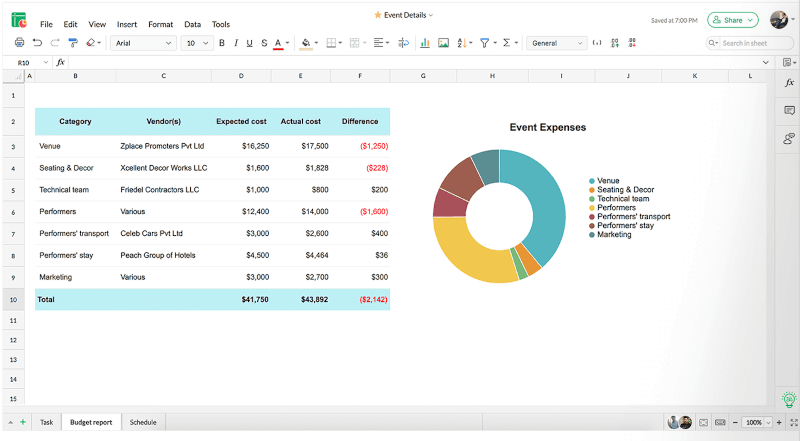
Task: Open the Filter tool in toolbar
Action: pyautogui.click(x=484, y=43)
